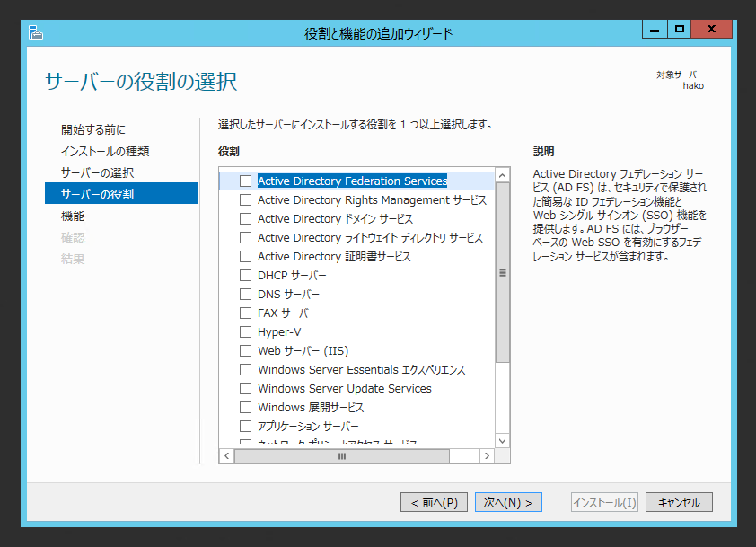Enable Active Directory ドメイン サービス checkbox
Viewport: 756px width, 547px height.
tap(245, 218)
